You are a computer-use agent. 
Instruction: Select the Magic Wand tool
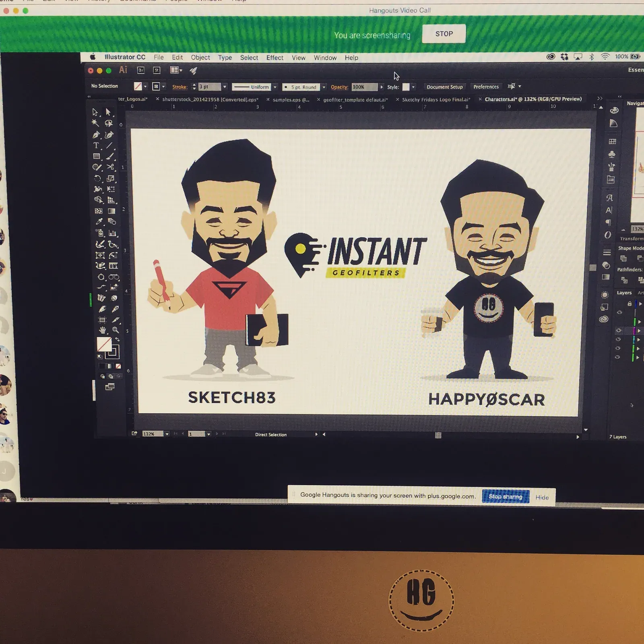[x=95, y=123]
